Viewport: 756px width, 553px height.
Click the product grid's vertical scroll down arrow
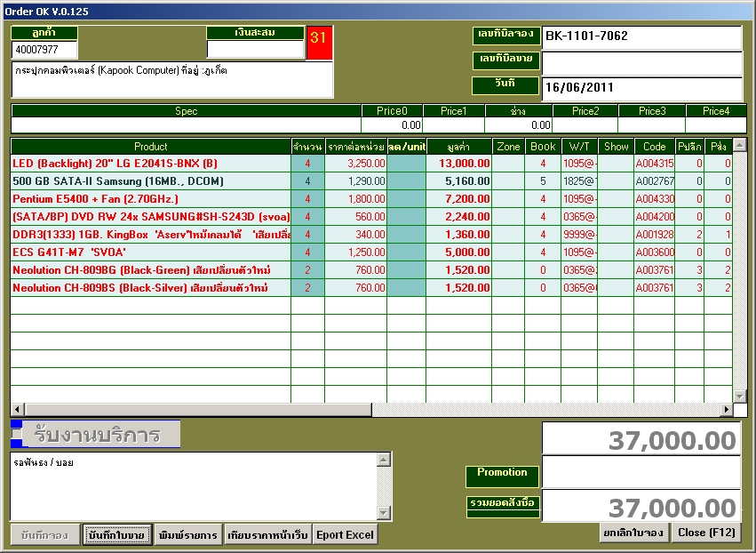pyautogui.click(x=740, y=397)
